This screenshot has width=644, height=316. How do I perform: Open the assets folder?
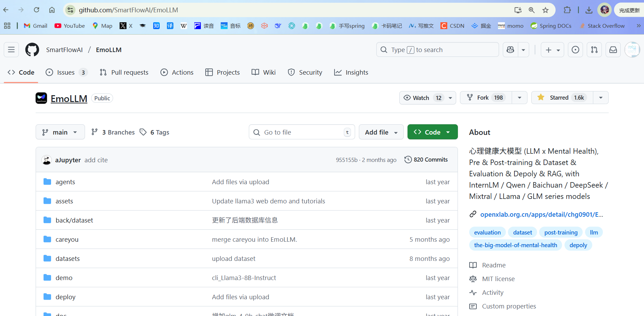64,201
